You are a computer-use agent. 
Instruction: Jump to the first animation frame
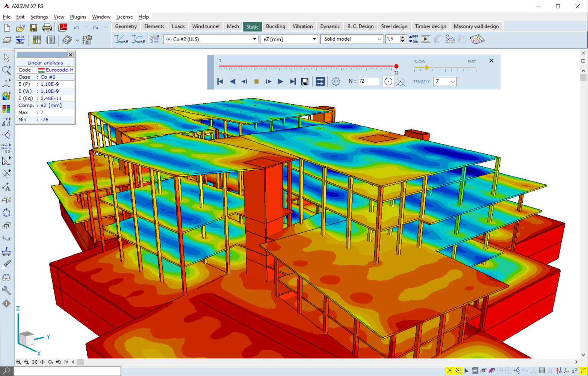pyautogui.click(x=220, y=82)
